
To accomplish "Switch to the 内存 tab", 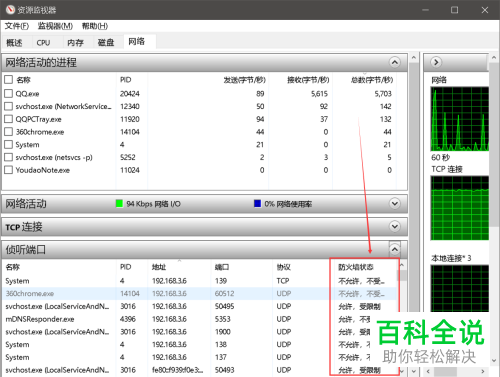I will tap(75, 43).
